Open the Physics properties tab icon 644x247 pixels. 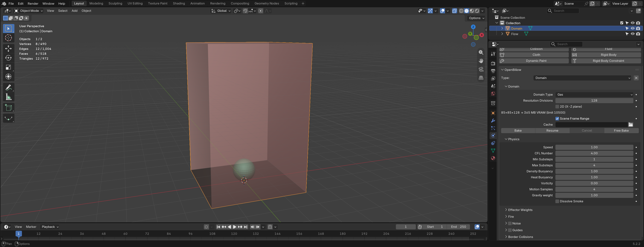point(493,136)
